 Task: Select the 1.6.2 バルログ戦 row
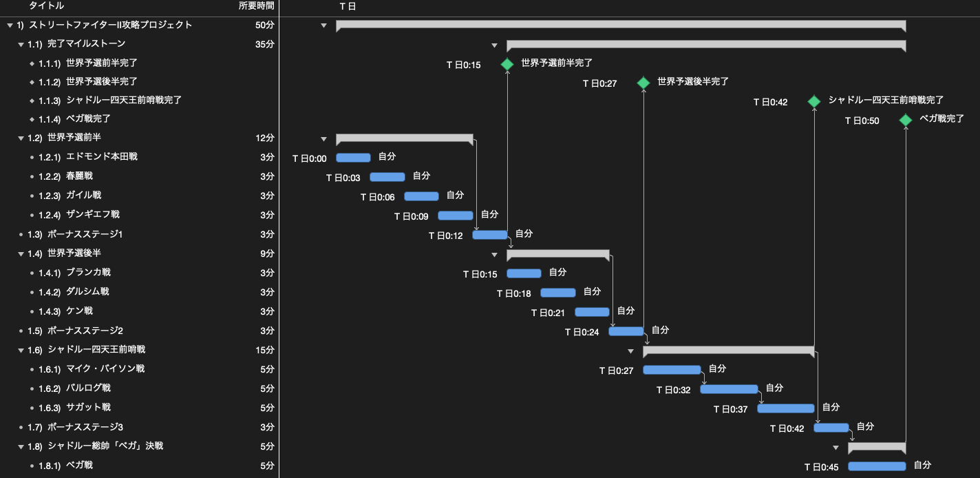click(x=139, y=388)
